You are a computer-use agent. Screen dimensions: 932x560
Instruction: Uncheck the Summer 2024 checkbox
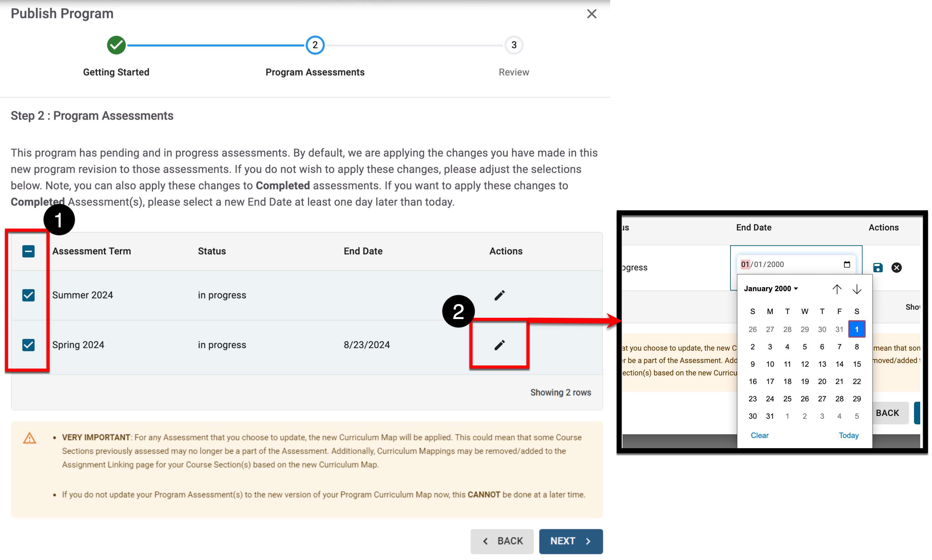[x=28, y=295]
